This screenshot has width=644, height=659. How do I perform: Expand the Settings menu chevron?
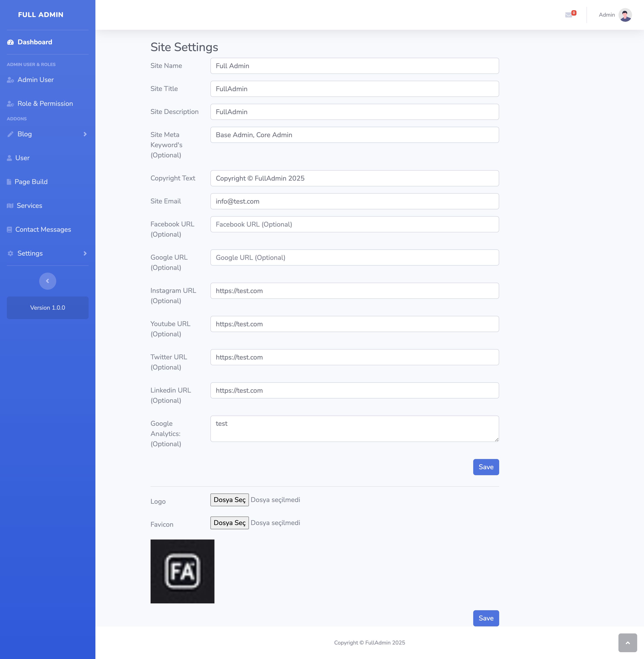coord(85,253)
